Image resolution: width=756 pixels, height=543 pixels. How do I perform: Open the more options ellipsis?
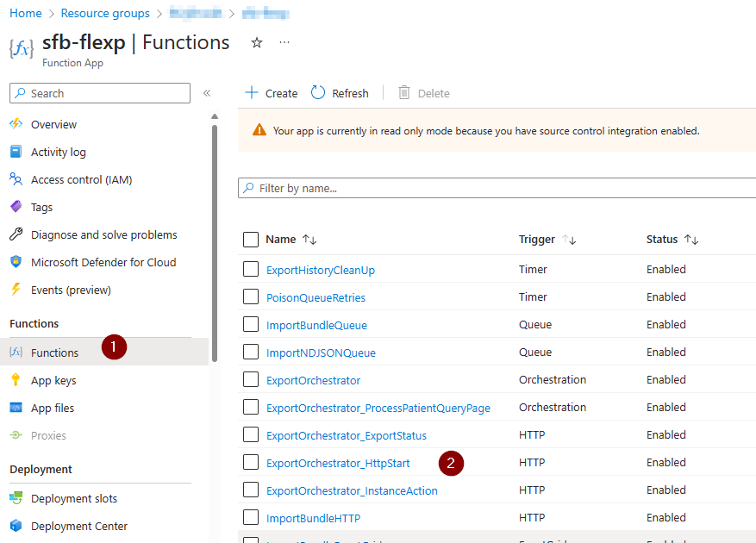pos(284,42)
